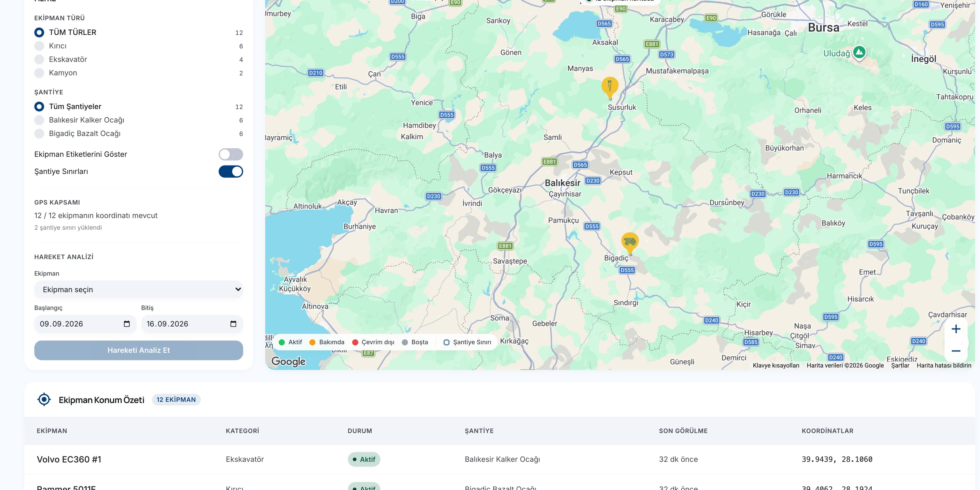Click the Ekipman Konum Özeti heading
The height and width of the screenshot is (490, 980).
102,400
